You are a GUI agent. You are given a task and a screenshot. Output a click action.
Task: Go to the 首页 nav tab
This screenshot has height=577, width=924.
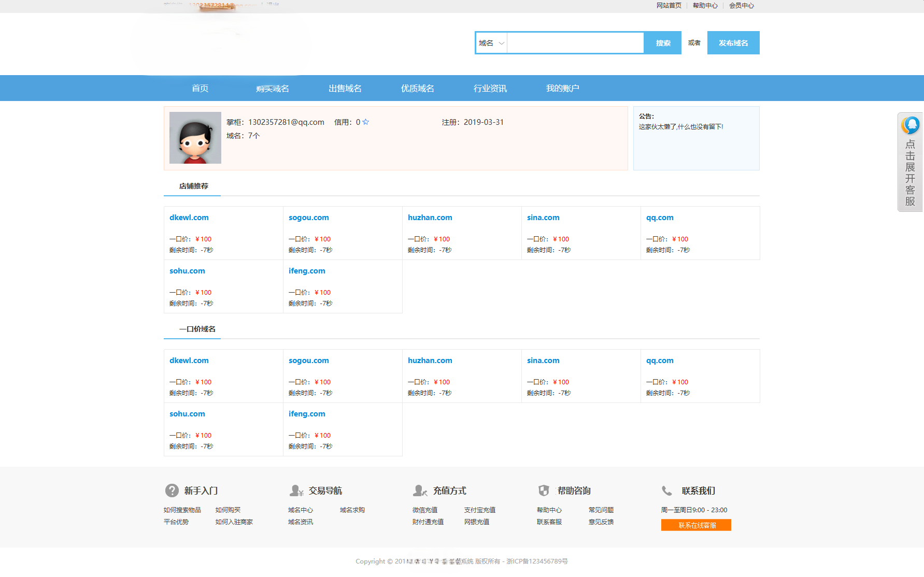(x=200, y=89)
